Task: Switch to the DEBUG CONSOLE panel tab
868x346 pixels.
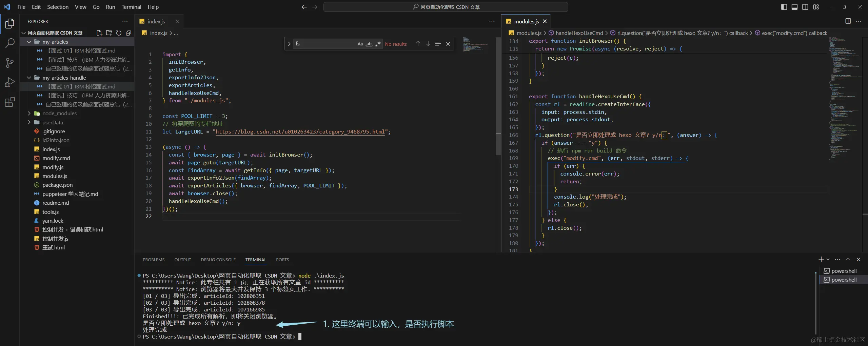Action: (218, 260)
